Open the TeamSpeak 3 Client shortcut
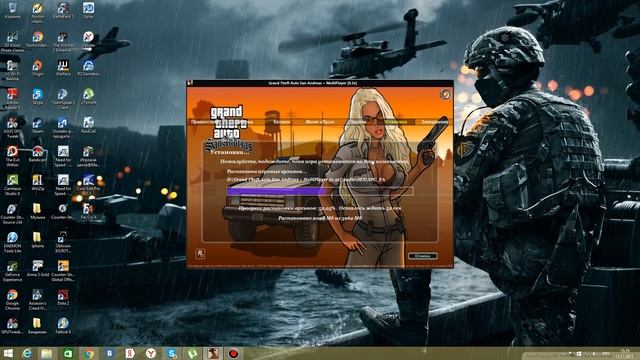This screenshot has width=640, height=360. coord(63,98)
